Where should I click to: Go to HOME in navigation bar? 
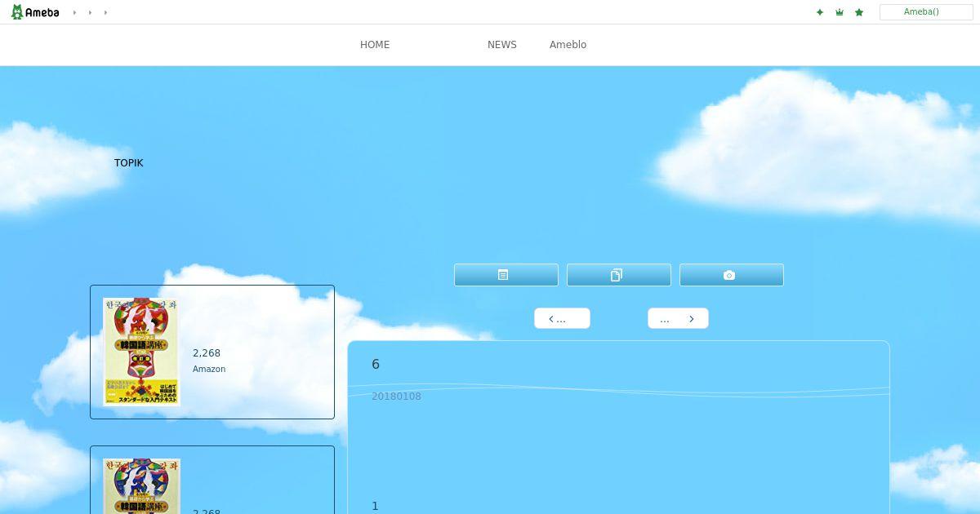375,45
